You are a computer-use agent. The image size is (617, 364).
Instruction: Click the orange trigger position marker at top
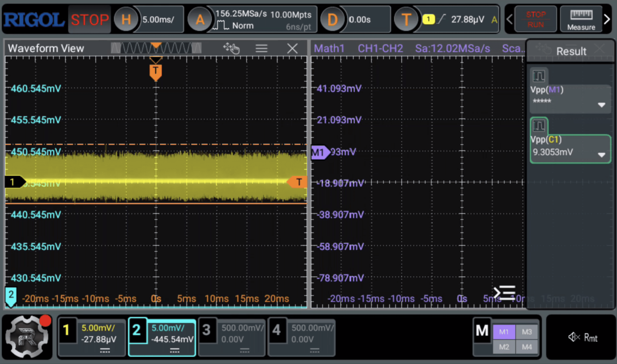[156, 72]
